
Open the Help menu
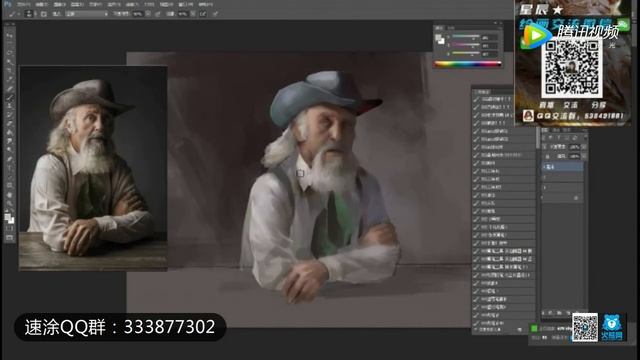[x=205, y=4]
